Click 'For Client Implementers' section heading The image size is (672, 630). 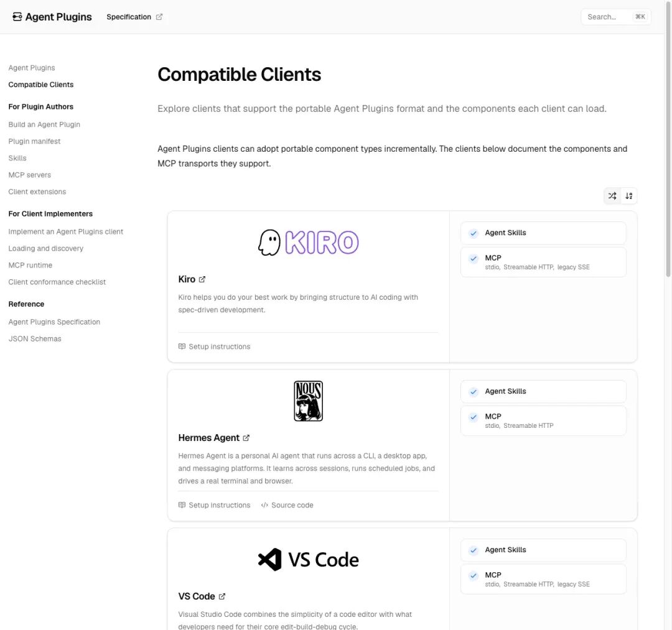pyautogui.click(x=50, y=214)
